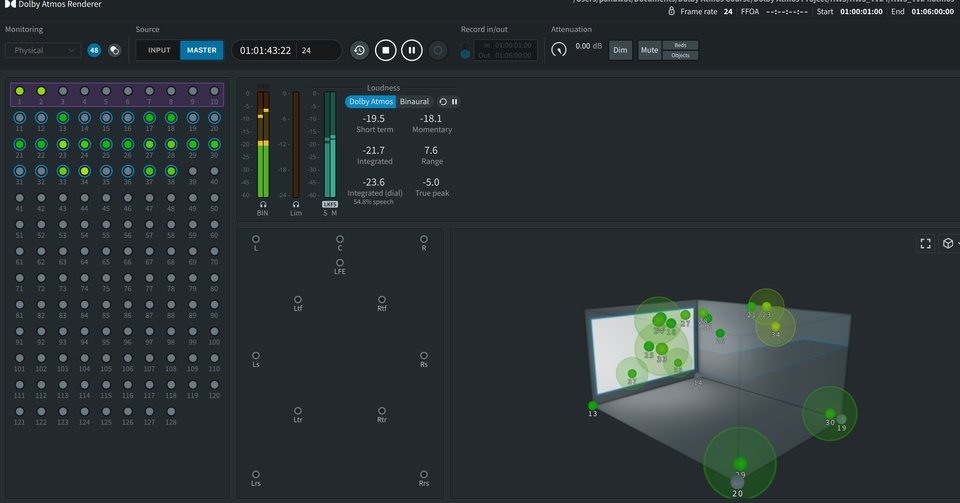Pause the loudness measurement
Screen dimensions: 960x503
454,102
